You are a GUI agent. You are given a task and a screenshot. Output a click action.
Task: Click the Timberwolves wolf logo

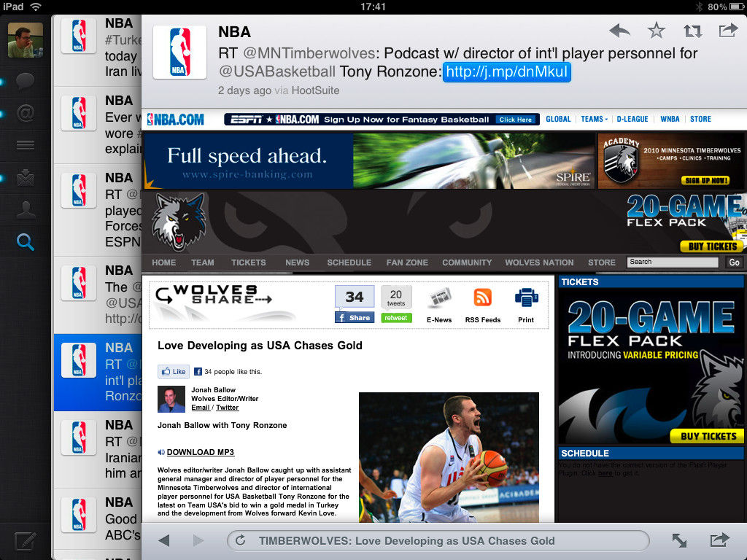(x=179, y=222)
